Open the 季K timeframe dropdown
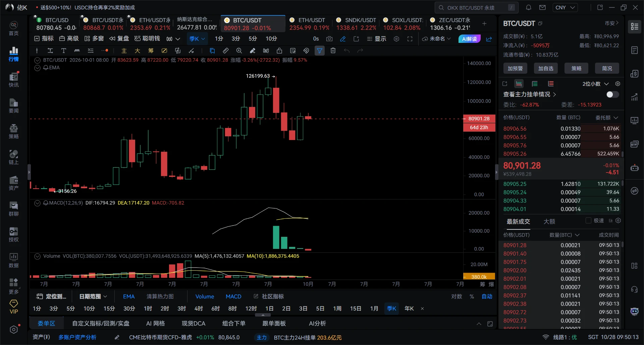Image resolution: width=644 pixels, height=345 pixels. (x=197, y=39)
